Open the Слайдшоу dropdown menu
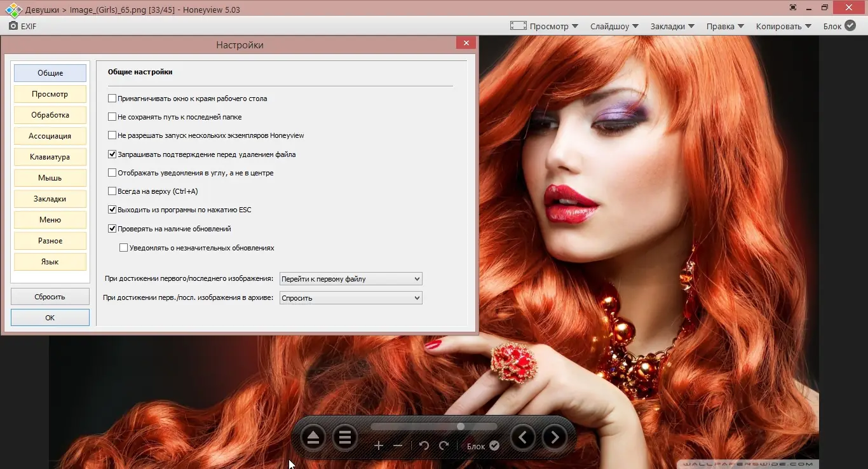The width and height of the screenshot is (868, 469). pyautogui.click(x=614, y=26)
